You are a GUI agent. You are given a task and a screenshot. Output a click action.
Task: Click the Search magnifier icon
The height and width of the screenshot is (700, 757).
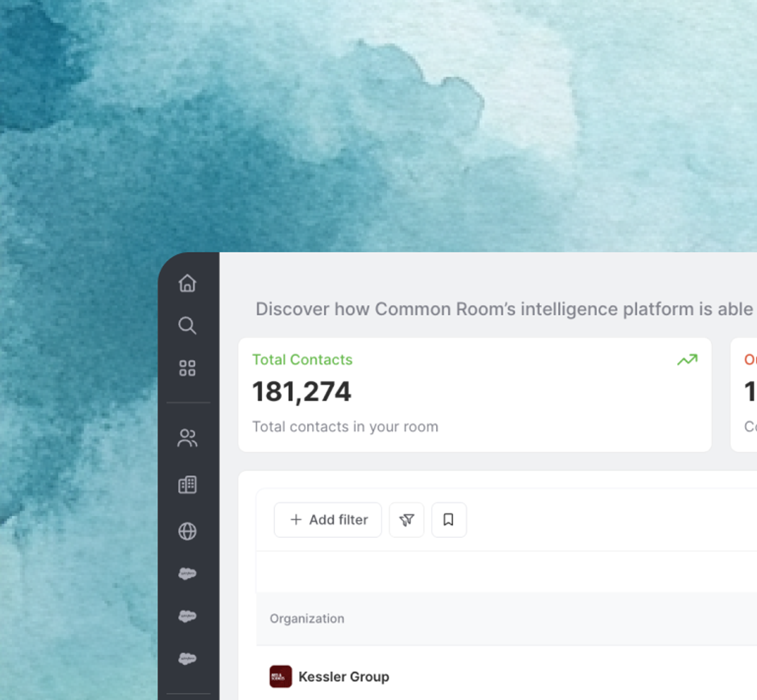click(x=187, y=325)
